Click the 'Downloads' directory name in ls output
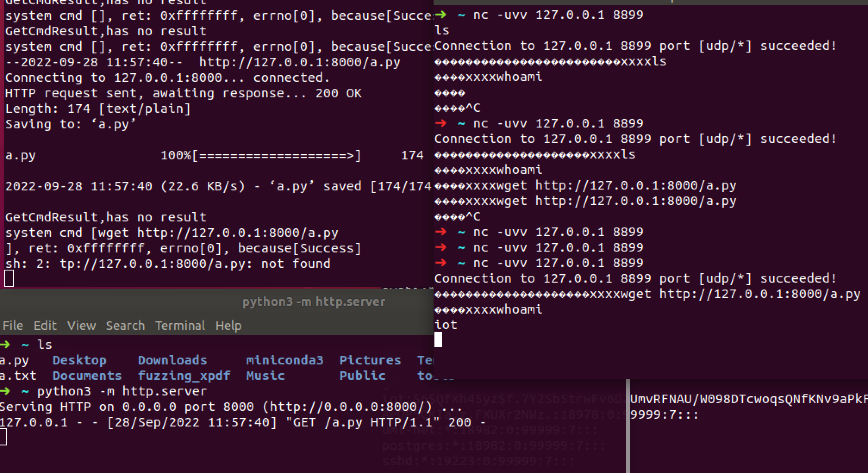868x473 pixels. [172, 360]
